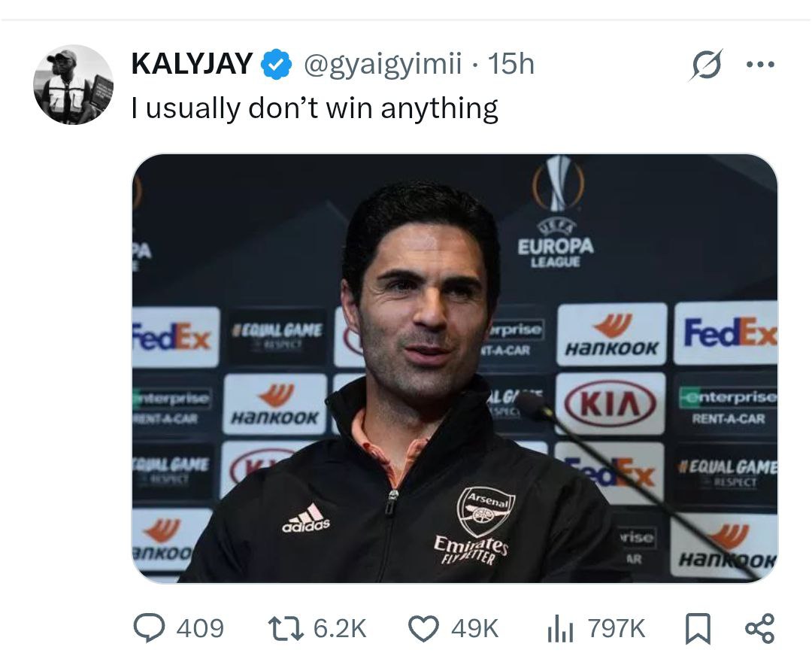The width and height of the screenshot is (812, 671).
Task: Click the tweet text 'I usually don't win anything'
Action: click(x=314, y=109)
